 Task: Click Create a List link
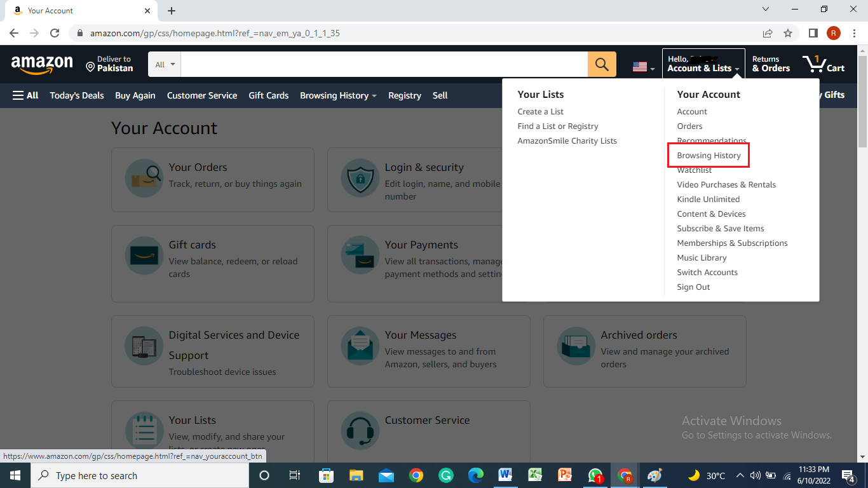click(540, 112)
